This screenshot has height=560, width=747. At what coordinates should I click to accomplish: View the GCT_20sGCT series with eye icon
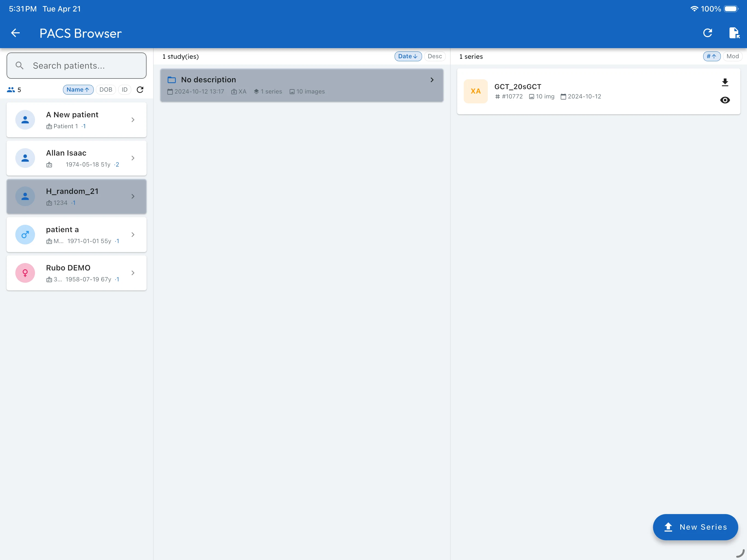pyautogui.click(x=725, y=100)
